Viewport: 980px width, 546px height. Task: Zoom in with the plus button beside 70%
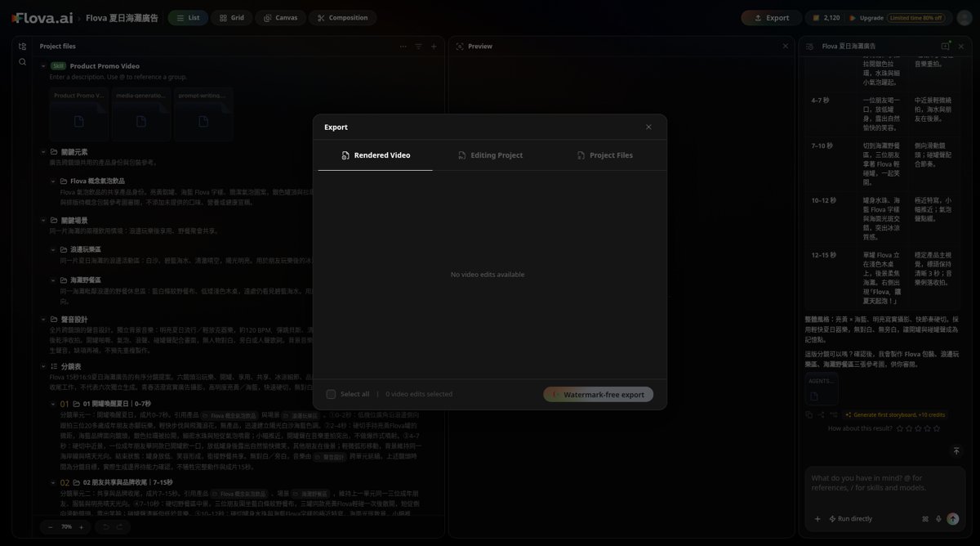(x=82, y=527)
